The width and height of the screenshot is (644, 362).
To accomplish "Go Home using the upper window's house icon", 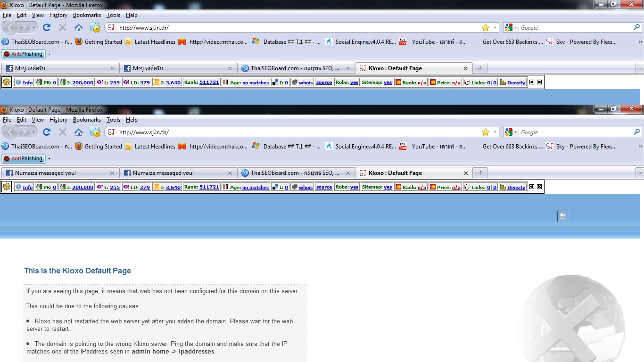I will [79, 27].
